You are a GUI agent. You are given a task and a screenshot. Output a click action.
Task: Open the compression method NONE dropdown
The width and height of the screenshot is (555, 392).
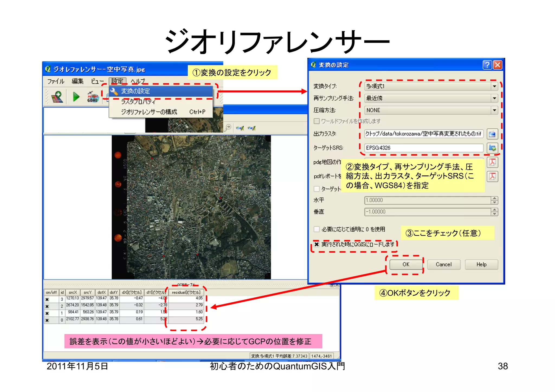[494, 110]
